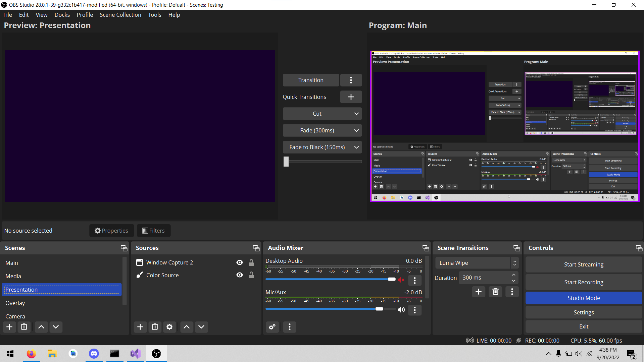
Task: Float the Audio Mixer dock
Action: click(x=426, y=248)
